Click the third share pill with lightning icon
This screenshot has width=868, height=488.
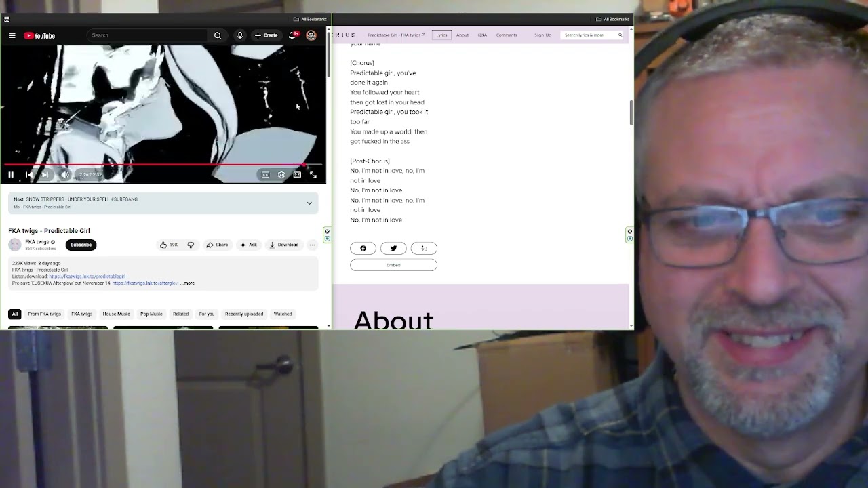[424, 248]
